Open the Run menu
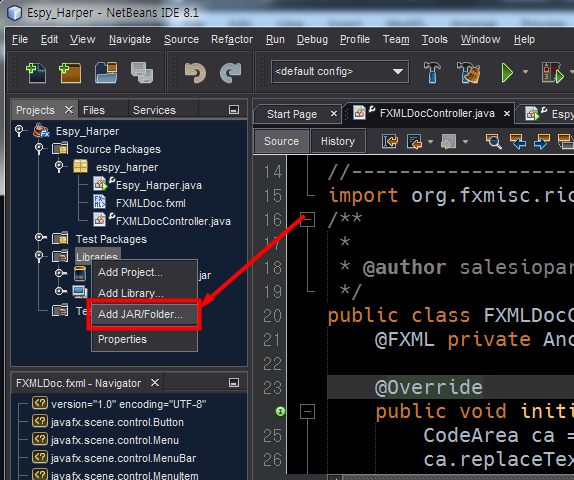 pos(275,39)
